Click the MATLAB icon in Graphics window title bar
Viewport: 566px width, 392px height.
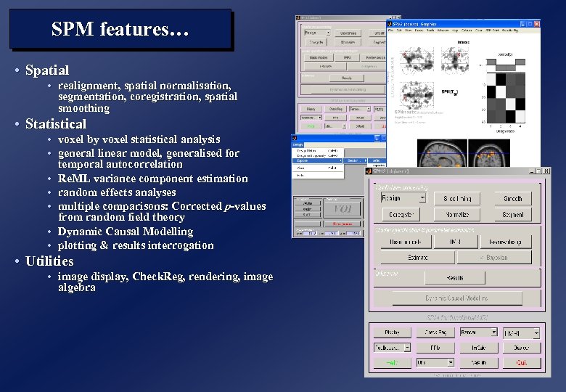[390, 24]
